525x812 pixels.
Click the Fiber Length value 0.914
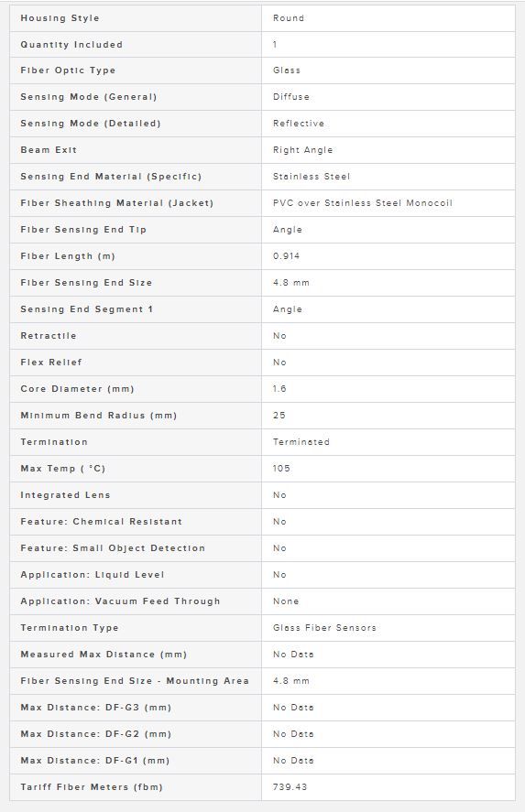point(286,255)
